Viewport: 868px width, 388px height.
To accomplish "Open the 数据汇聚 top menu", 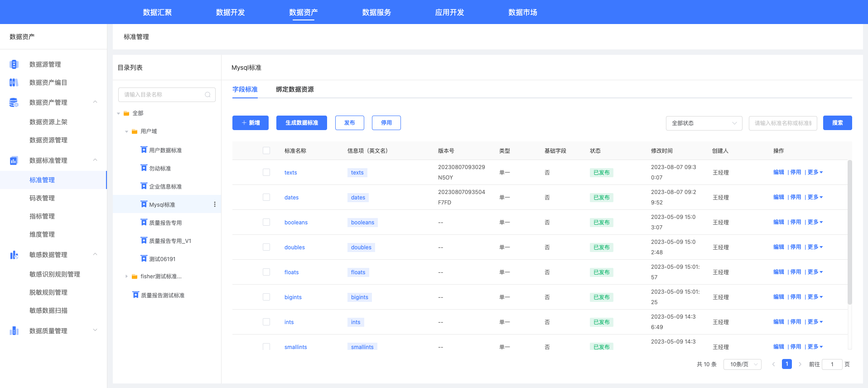I will (157, 12).
